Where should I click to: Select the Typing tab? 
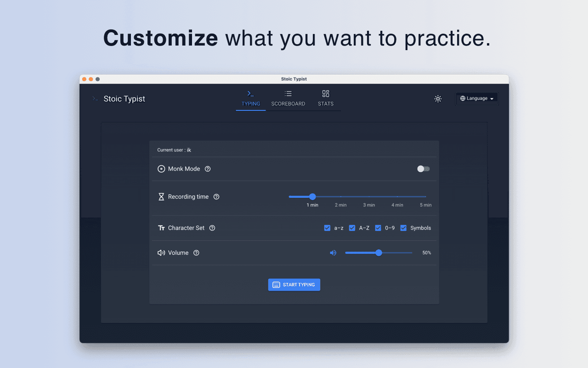pyautogui.click(x=251, y=98)
